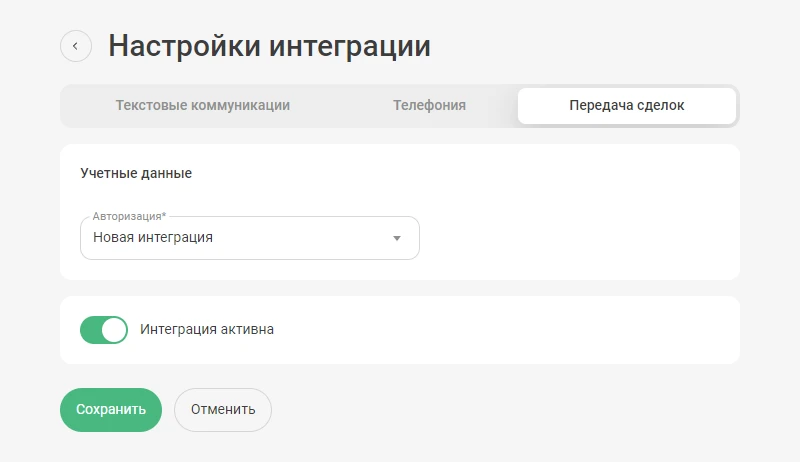
Task: Disable the Интеграция активна switch
Action: pos(104,330)
